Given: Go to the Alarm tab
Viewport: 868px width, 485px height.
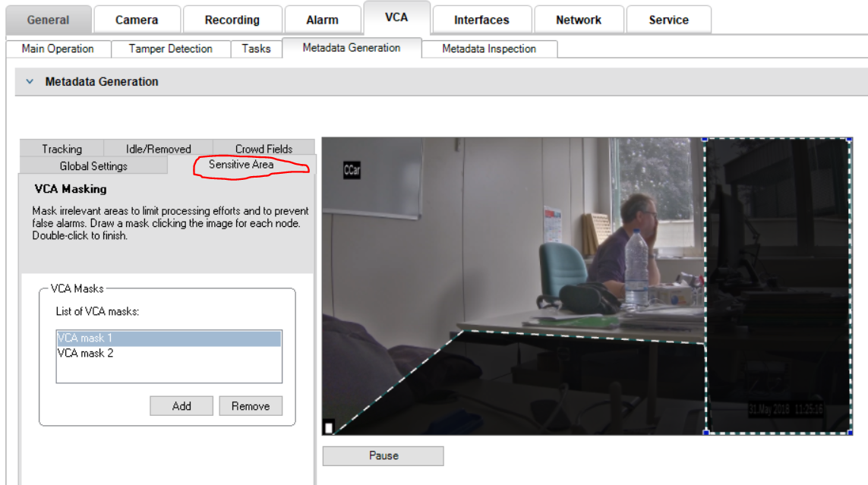Looking at the screenshot, I should [x=323, y=20].
